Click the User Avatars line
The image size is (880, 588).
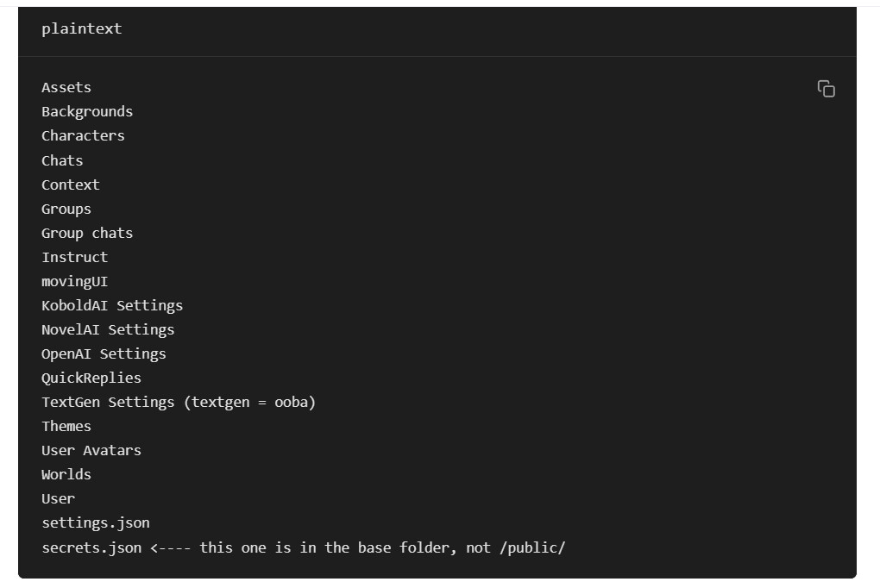(x=91, y=450)
